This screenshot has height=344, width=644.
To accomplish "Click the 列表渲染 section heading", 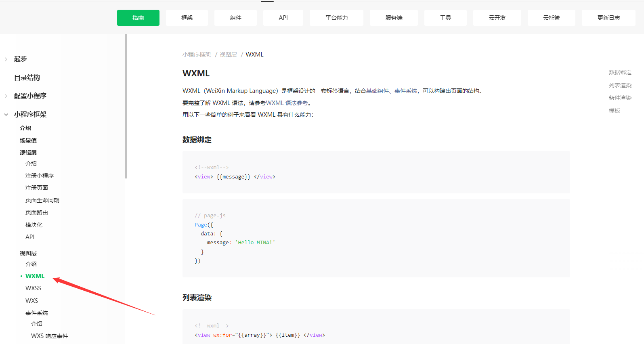I will pyautogui.click(x=197, y=298).
